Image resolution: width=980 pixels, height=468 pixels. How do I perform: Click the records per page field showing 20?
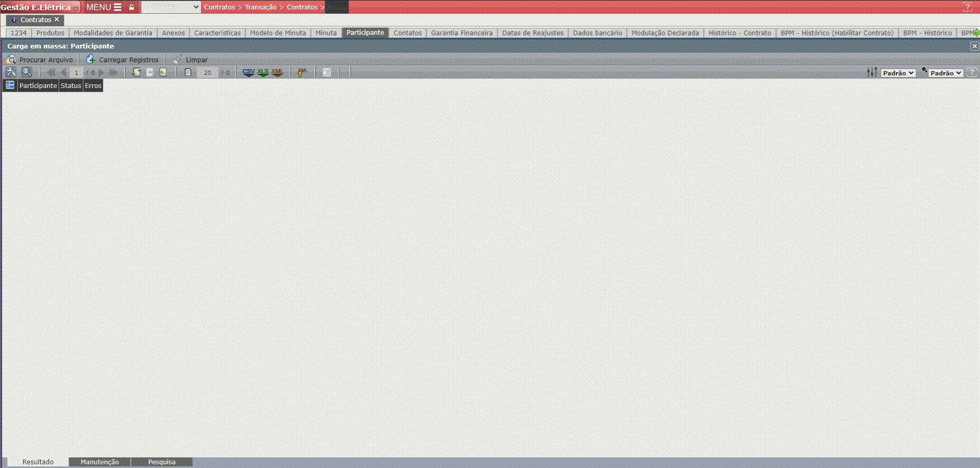pos(207,73)
